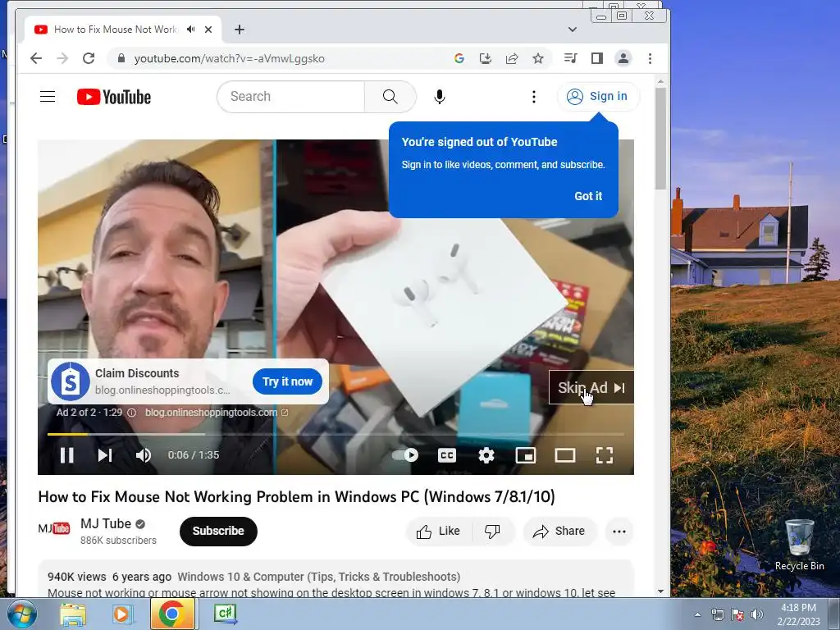Viewport: 840px width, 630px height.
Task: Skip to next video
Action: tap(105, 454)
